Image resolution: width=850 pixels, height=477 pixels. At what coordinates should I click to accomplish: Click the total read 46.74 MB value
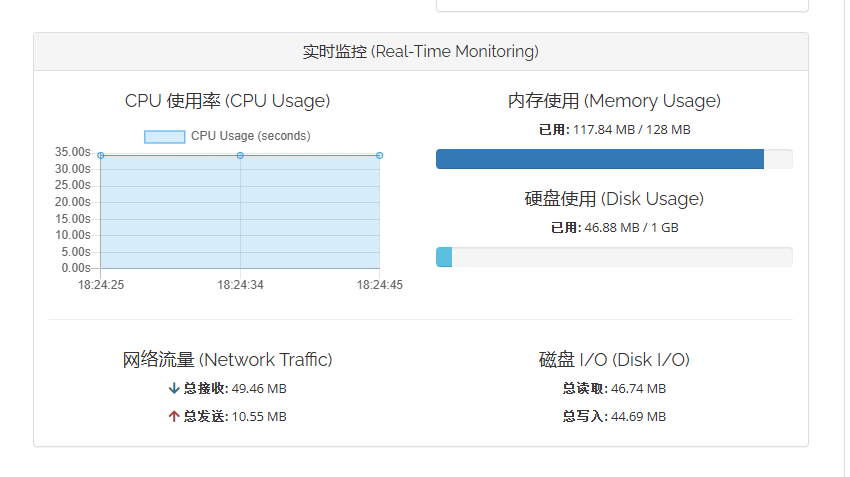coord(638,388)
